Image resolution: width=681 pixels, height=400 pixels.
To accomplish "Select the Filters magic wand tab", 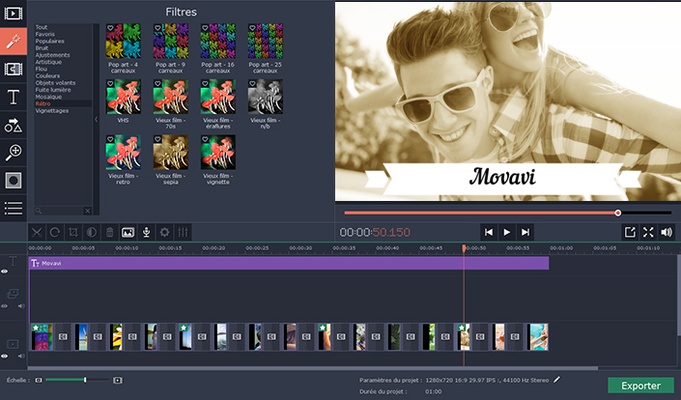I will coord(13,41).
